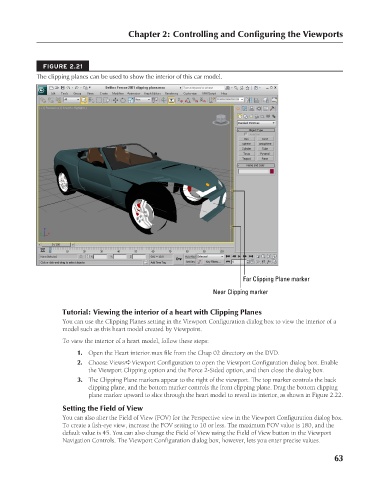The image size is (382, 480).
Task: Activate the highlighted Select Object tool
Action: coord(84,100)
